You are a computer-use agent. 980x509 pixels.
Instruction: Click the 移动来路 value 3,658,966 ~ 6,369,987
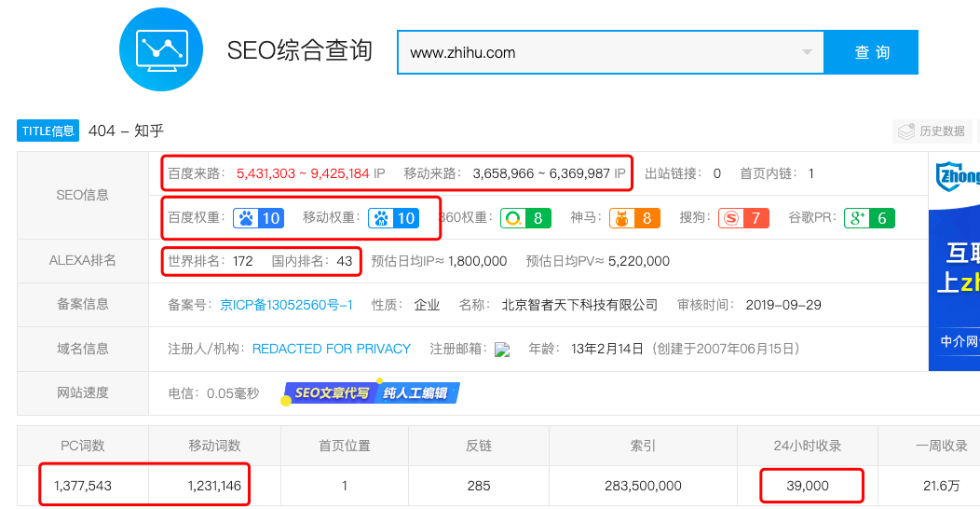click(541, 173)
